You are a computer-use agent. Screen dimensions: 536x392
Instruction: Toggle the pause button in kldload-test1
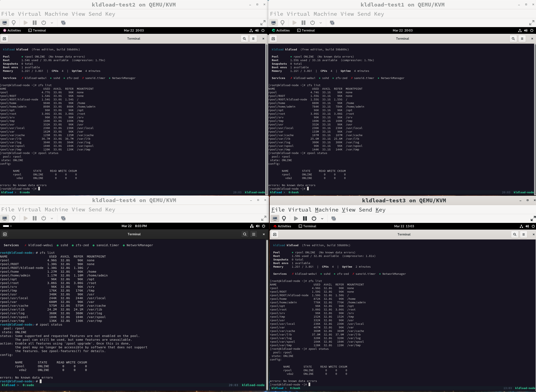[303, 23]
